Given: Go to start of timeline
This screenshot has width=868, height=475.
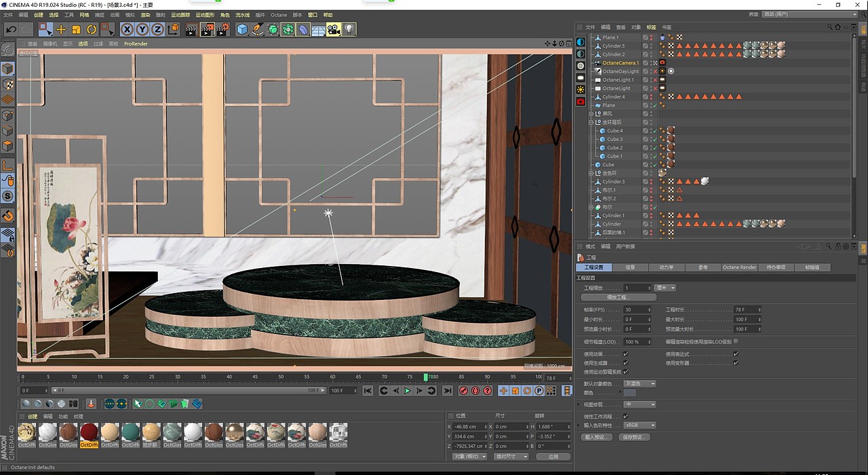Looking at the screenshot, I should click(368, 391).
